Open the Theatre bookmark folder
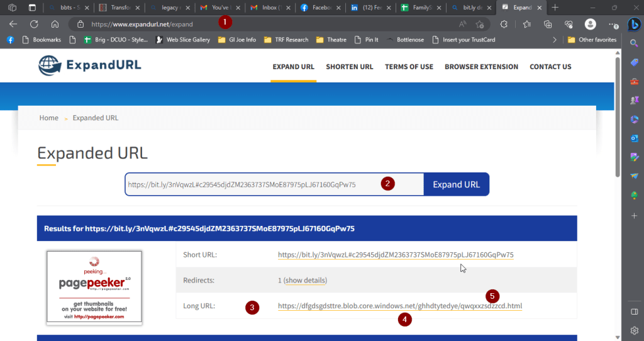644x341 pixels. 331,40
